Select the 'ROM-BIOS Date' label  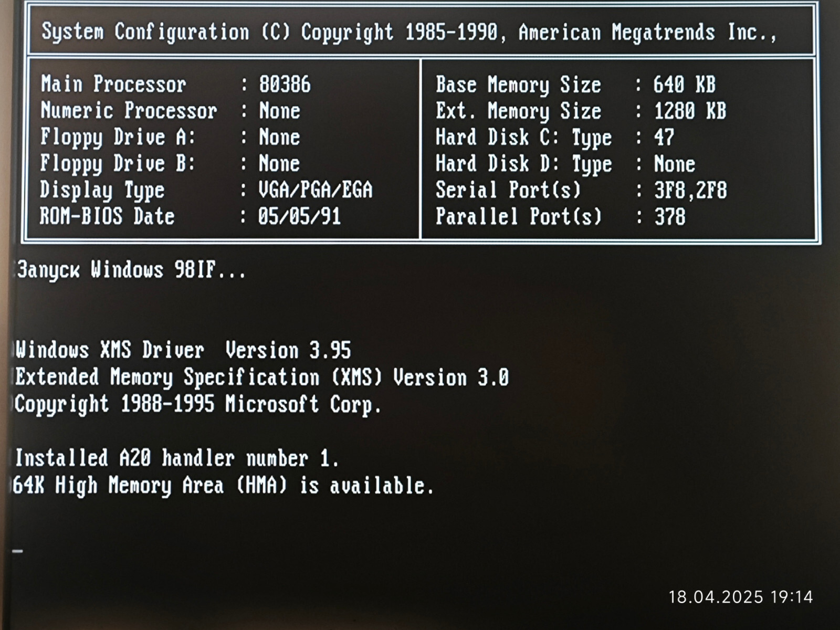[x=107, y=216]
